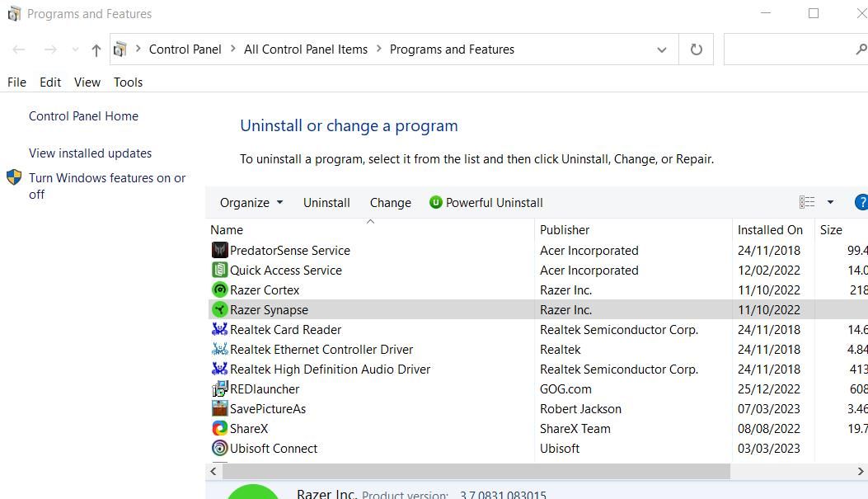Image resolution: width=868 pixels, height=499 pixels.
Task: Click the search Control Panel field
Action: click(x=790, y=49)
